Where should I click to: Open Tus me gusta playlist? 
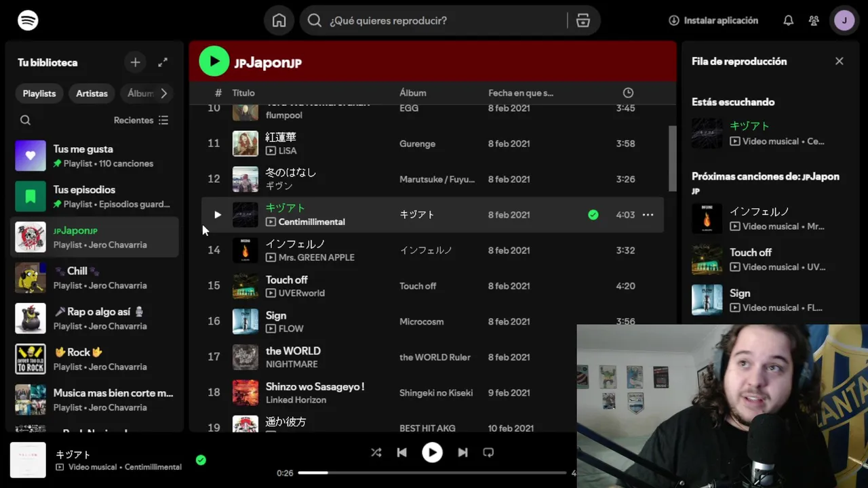95,156
